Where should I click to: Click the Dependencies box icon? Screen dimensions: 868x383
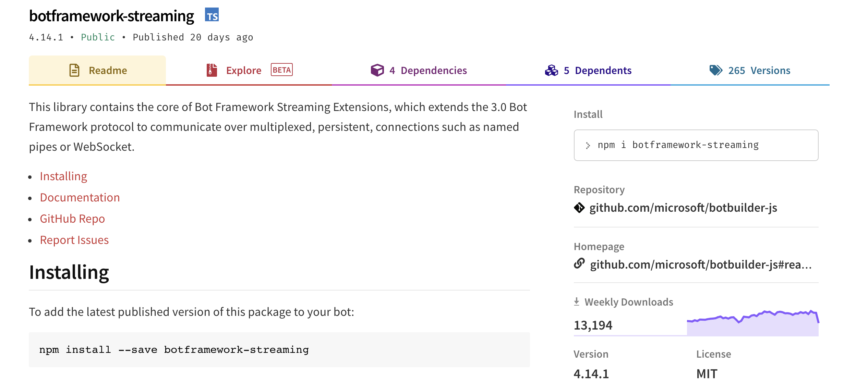pyautogui.click(x=377, y=70)
